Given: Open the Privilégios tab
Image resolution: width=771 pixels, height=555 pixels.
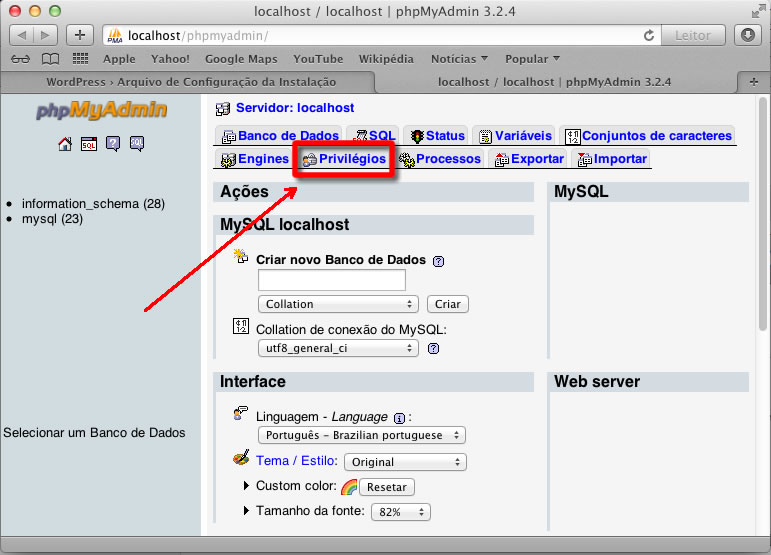Looking at the screenshot, I should [344, 159].
